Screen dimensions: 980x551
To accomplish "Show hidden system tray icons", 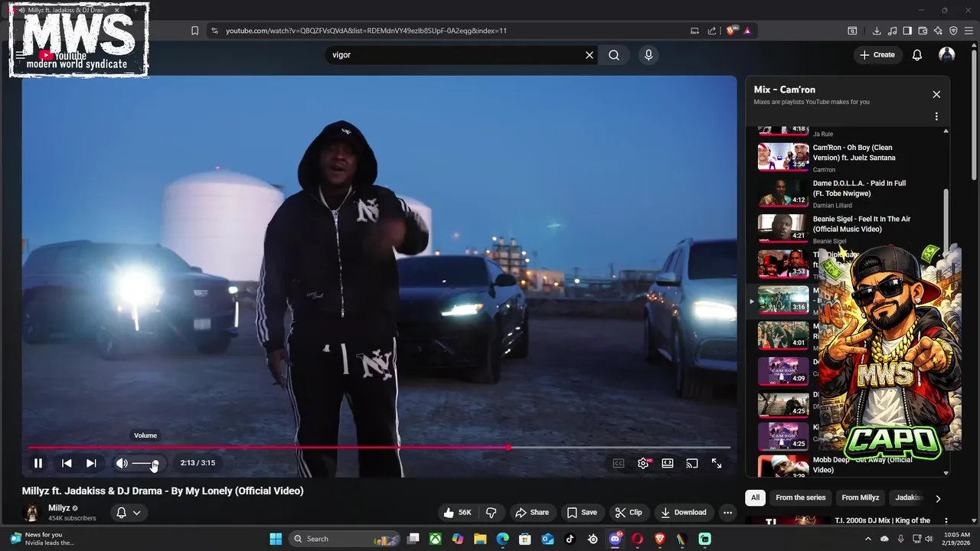I will pyautogui.click(x=867, y=539).
